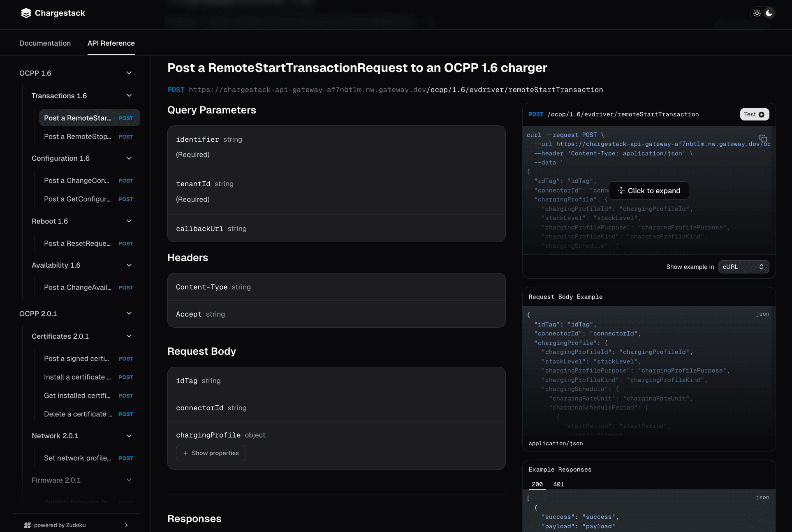Click the idTag request body field
792x532 pixels.
(336, 381)
